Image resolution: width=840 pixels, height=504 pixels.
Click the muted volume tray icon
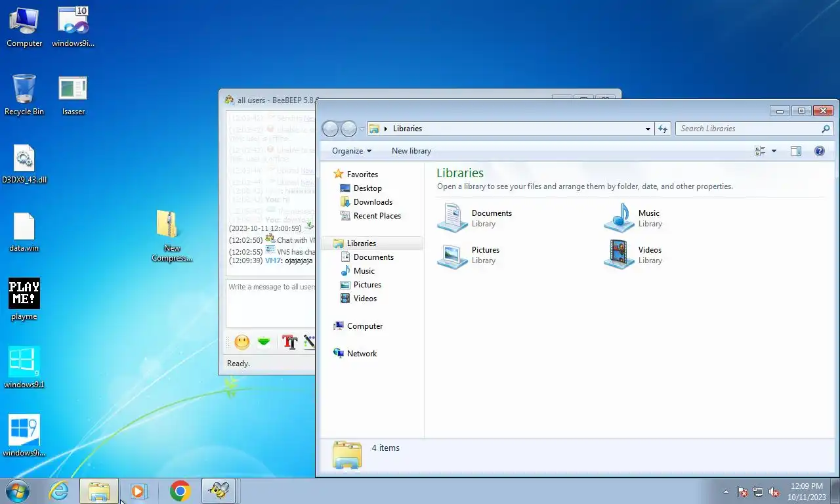coord(774,492)
